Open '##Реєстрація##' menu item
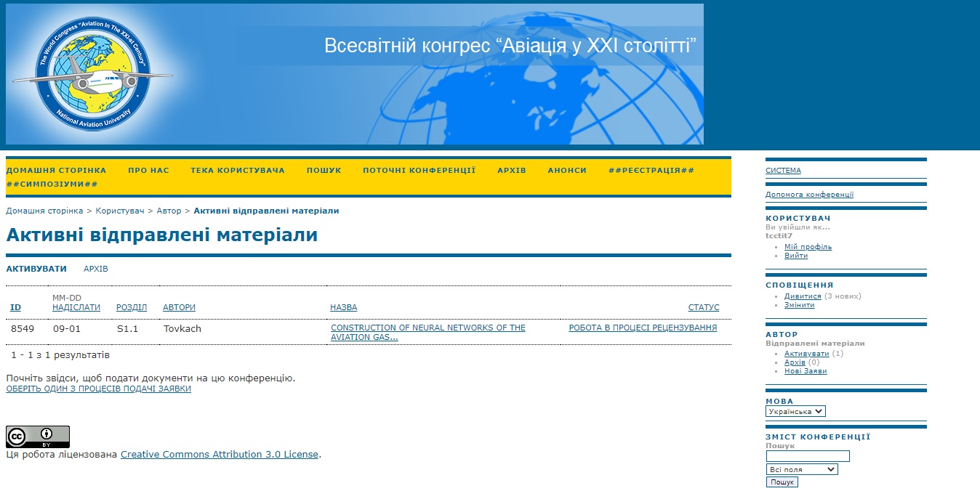Image resolution: width=980 pixels, height=491 pixels. tap(651, 170)
